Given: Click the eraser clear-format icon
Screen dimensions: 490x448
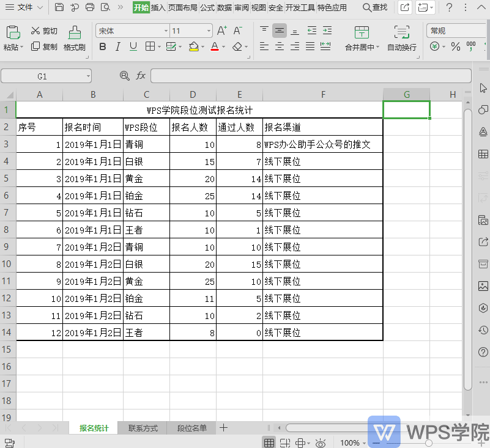Looking at the screenshot, I should pos(237,46).
